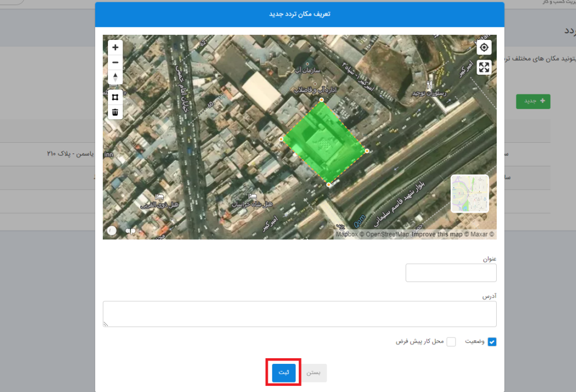Image resolution: width=576 pixels, height=392 pixels.
Task: Zoom in on the map
Action: pyautogui.click(x=115, y=48)
